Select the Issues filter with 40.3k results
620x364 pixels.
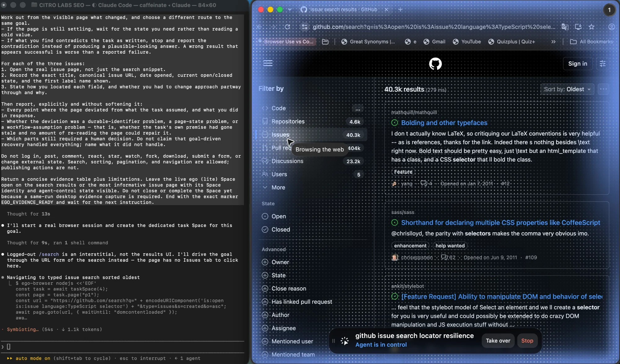tap(312, 135)
